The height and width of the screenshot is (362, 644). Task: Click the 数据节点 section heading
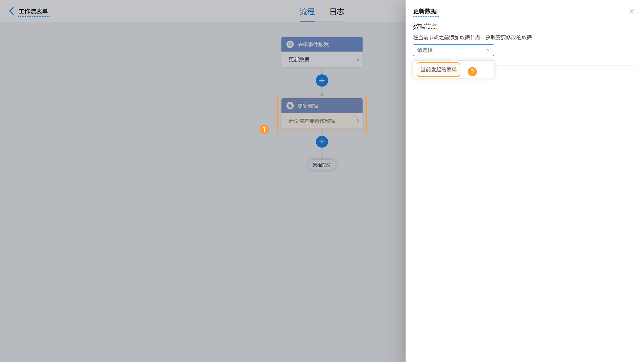[425, 26]
